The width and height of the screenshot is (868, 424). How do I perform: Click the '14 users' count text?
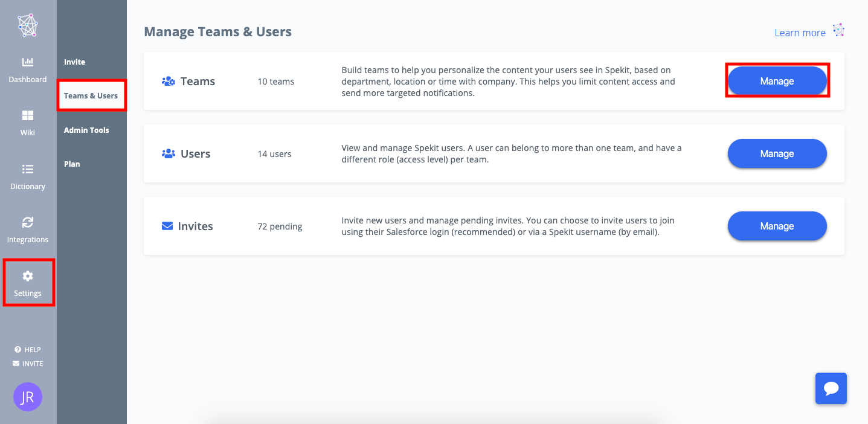274,153
